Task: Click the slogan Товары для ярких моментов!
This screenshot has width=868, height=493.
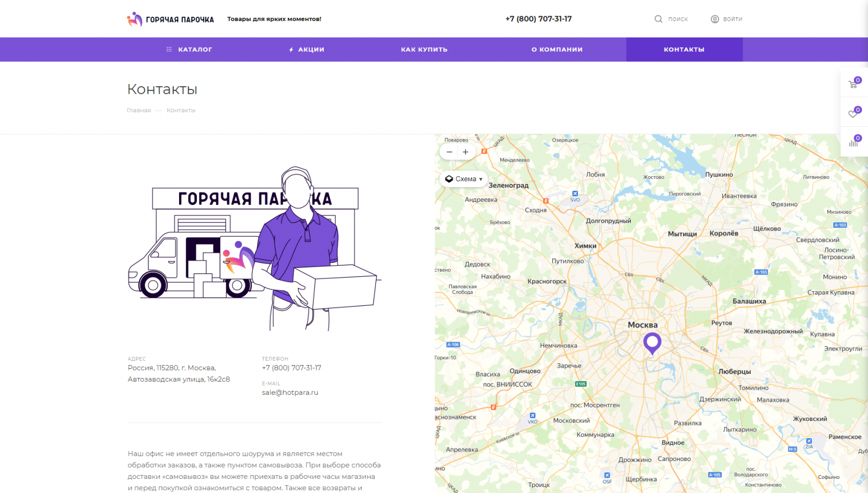Action: tap(274, 19)
